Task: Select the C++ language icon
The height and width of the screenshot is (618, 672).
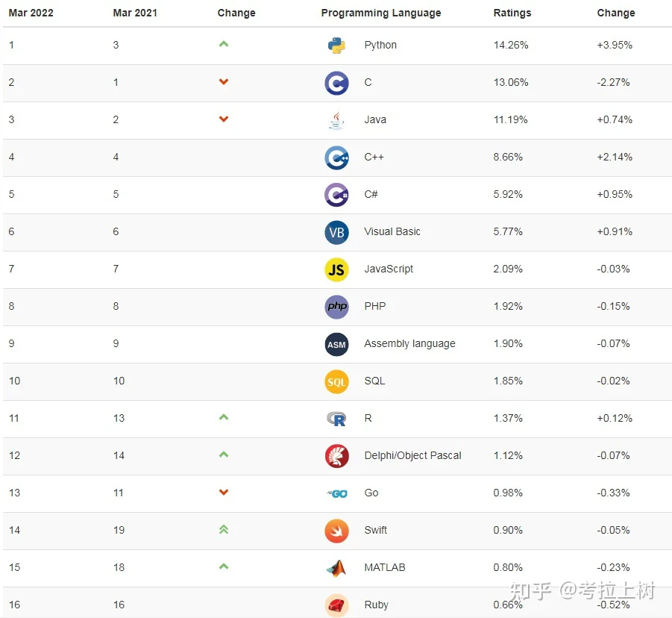Action: point(336,157)
